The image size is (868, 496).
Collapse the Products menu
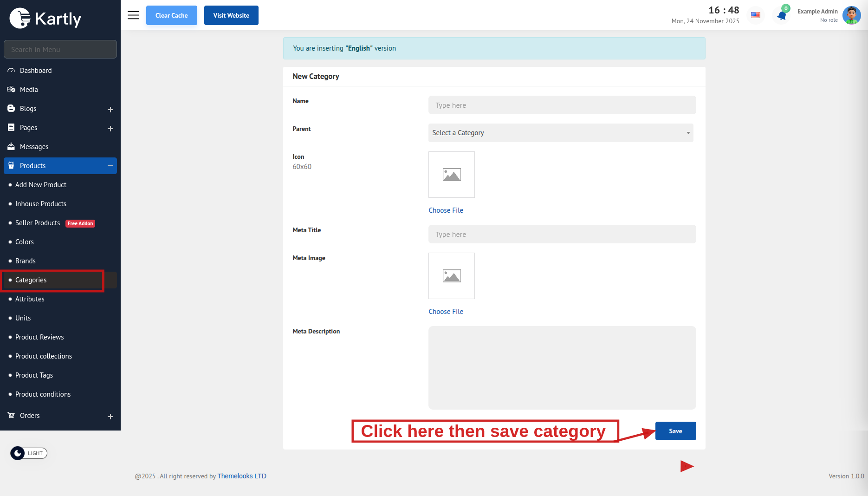pyautogui.click(x=110, y=166)
